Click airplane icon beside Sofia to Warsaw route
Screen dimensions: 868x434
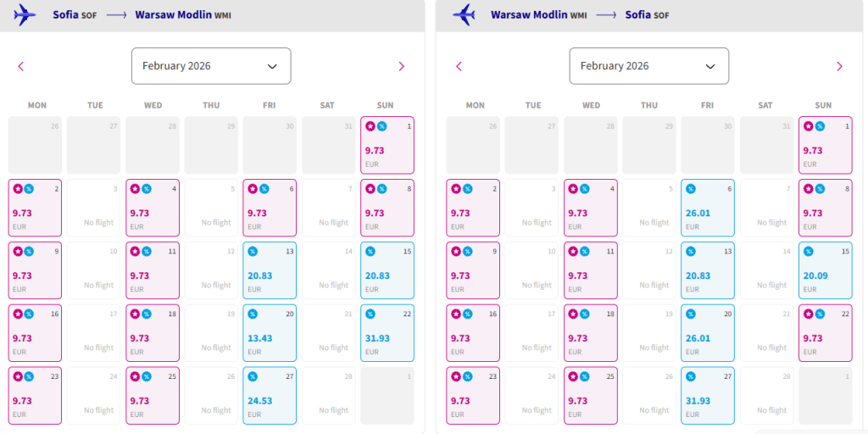click(x=25, y=14)
